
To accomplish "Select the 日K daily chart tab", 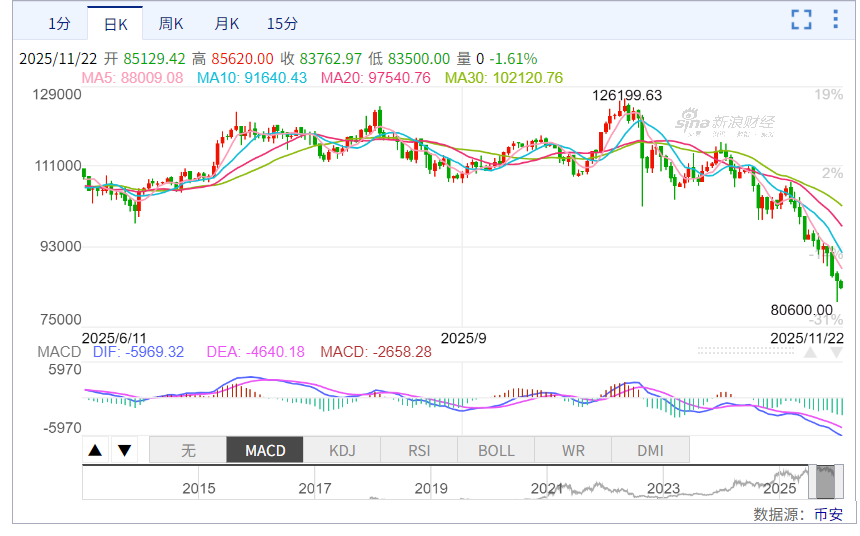I will (115, 24).
